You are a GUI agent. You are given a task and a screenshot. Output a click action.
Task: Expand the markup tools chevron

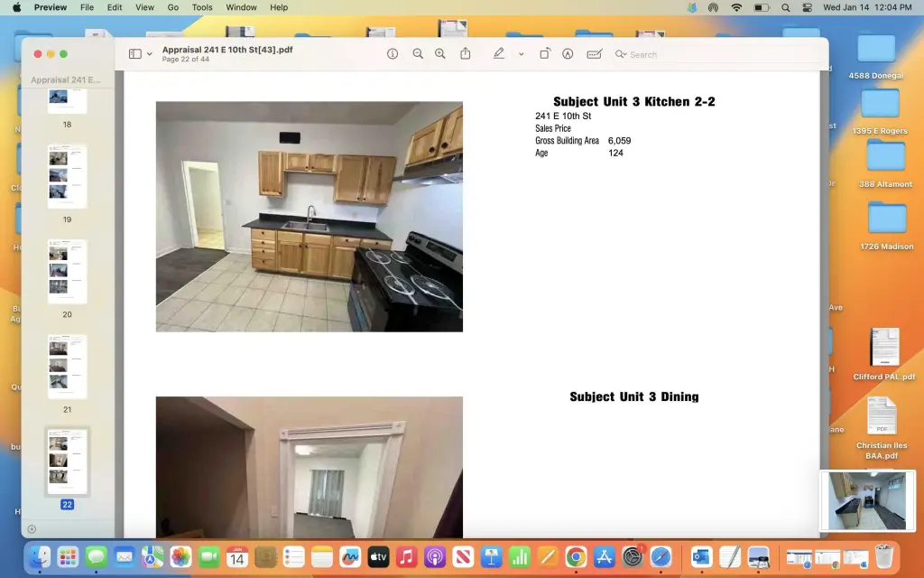(520, 55)
